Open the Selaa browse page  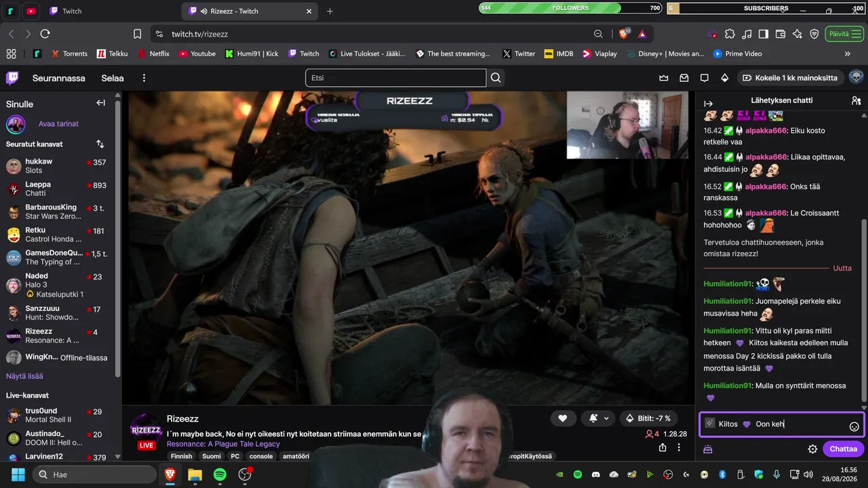point(113,78)
